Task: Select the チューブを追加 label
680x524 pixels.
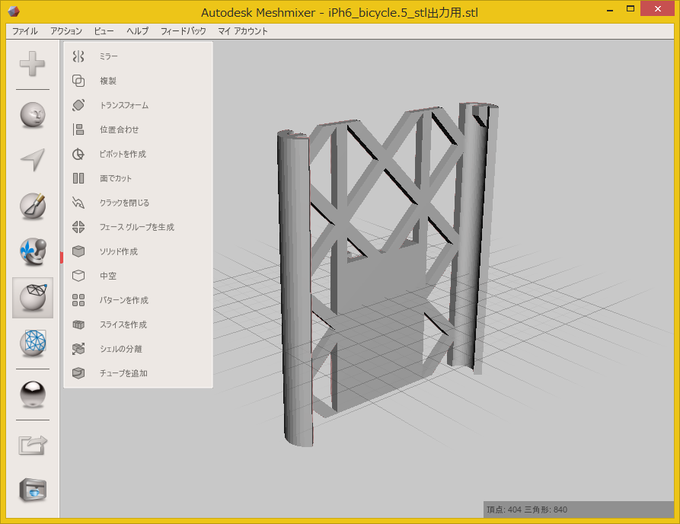Action: tap(124, 373)
